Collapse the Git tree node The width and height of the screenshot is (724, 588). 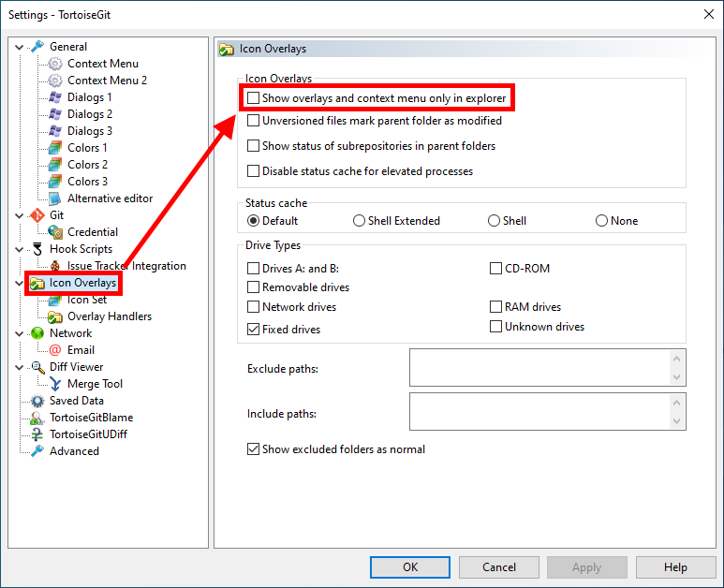(x=20, y=215)
